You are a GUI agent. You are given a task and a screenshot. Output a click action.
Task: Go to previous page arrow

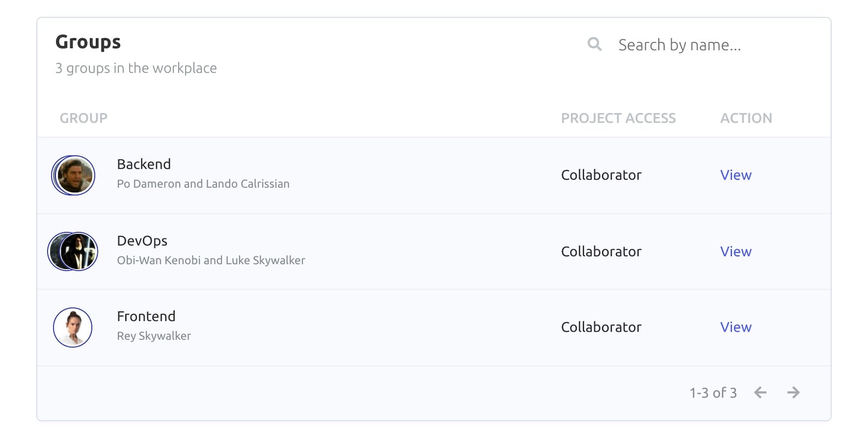[761, 392]
